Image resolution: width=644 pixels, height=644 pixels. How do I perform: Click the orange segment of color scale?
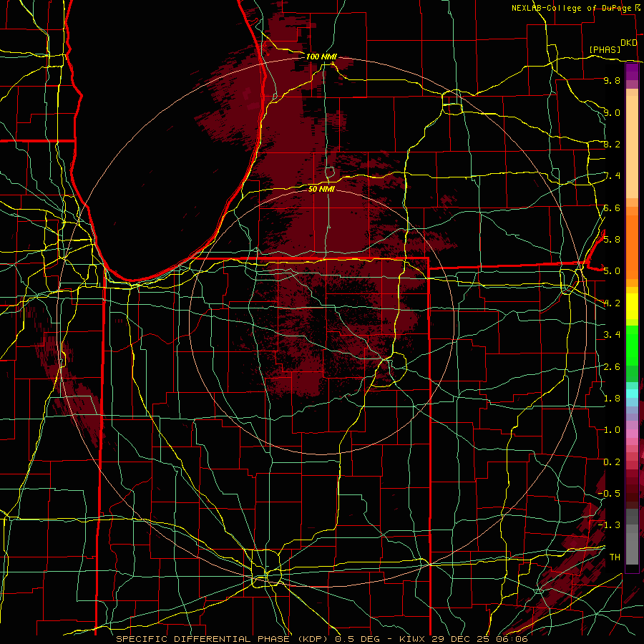pos(632,247)
